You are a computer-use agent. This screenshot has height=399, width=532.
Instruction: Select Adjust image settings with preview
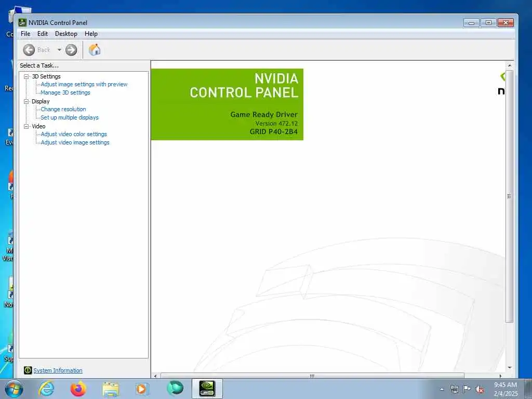coord(84,84)
